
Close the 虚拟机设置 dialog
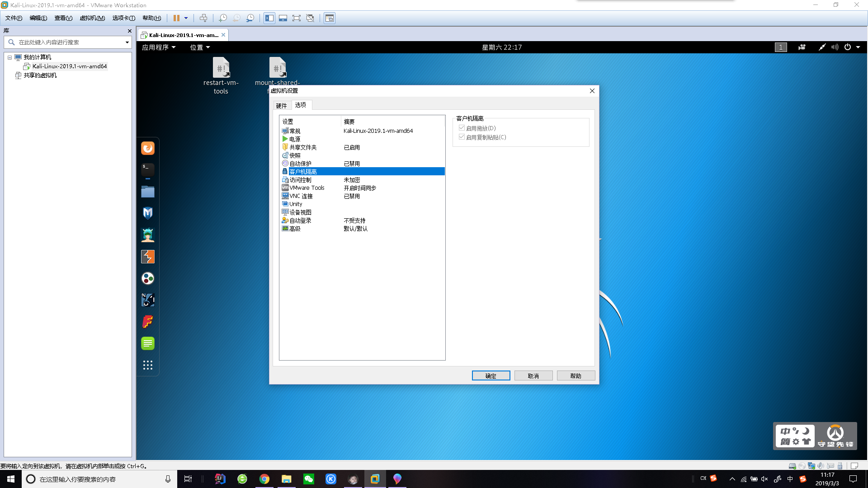(592, 91)
